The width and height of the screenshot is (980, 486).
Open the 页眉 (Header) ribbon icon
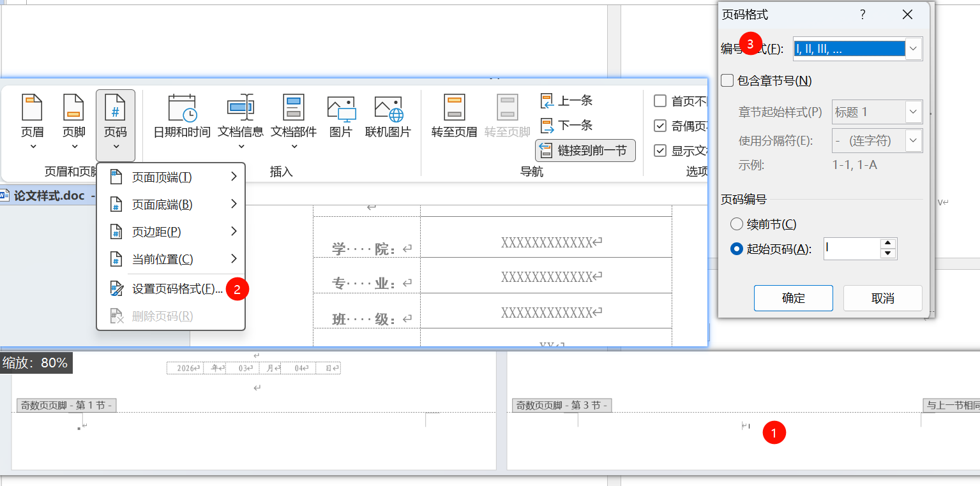pos(33,117)
